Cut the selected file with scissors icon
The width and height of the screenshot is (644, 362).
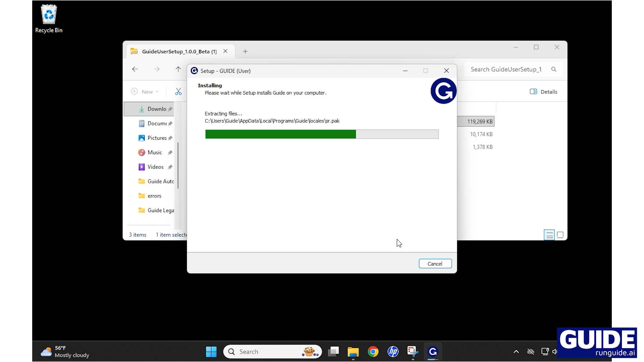tap(178, 92)
